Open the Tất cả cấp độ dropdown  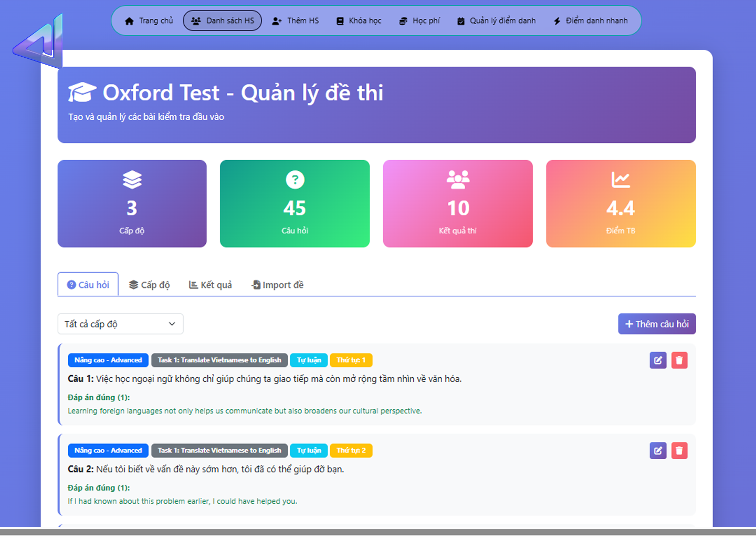click(120, 324)
